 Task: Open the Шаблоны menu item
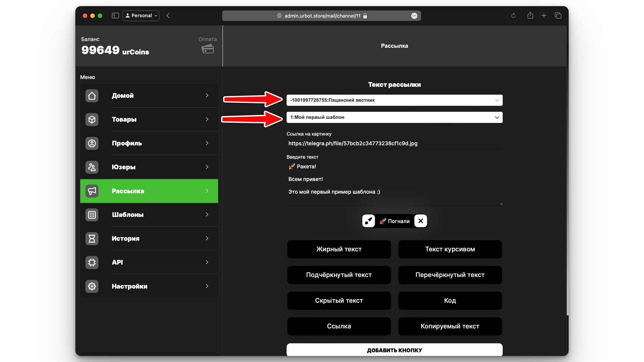(x=149, y=215)
